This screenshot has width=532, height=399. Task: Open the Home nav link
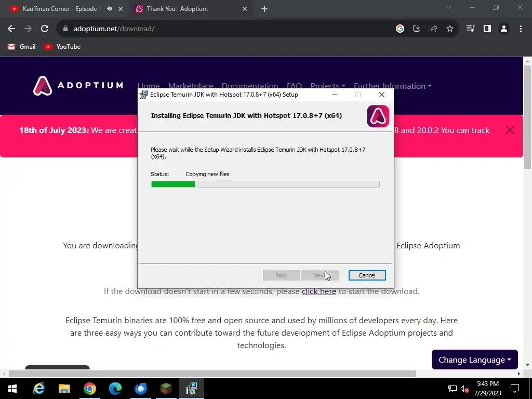148,86
